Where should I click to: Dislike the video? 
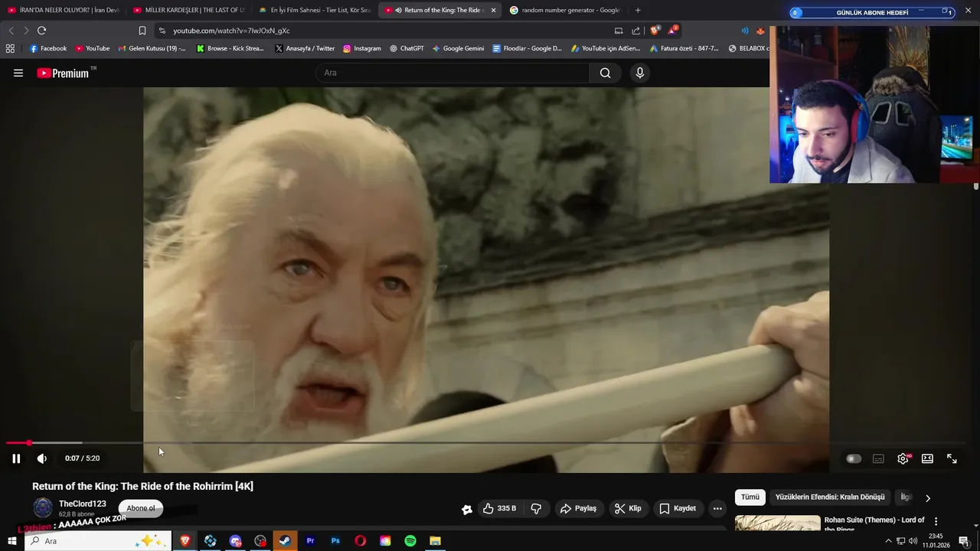point(536,508)
